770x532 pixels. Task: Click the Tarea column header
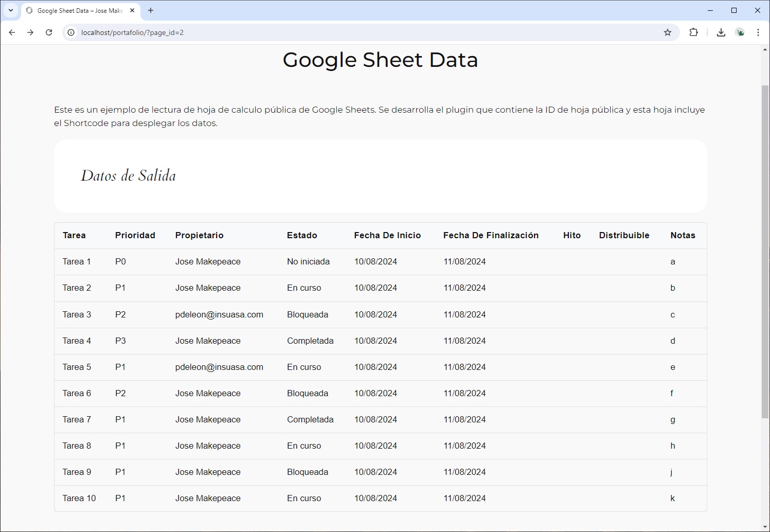[74, 235]
